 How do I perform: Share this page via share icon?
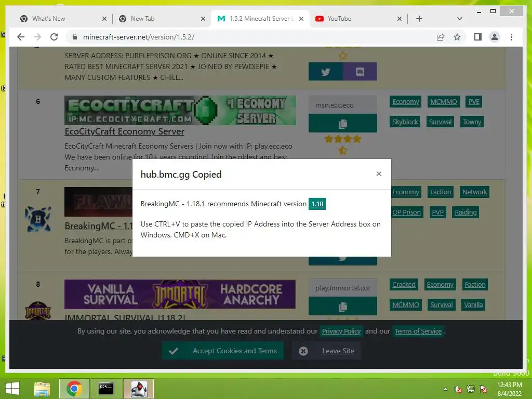click(441, 37)
